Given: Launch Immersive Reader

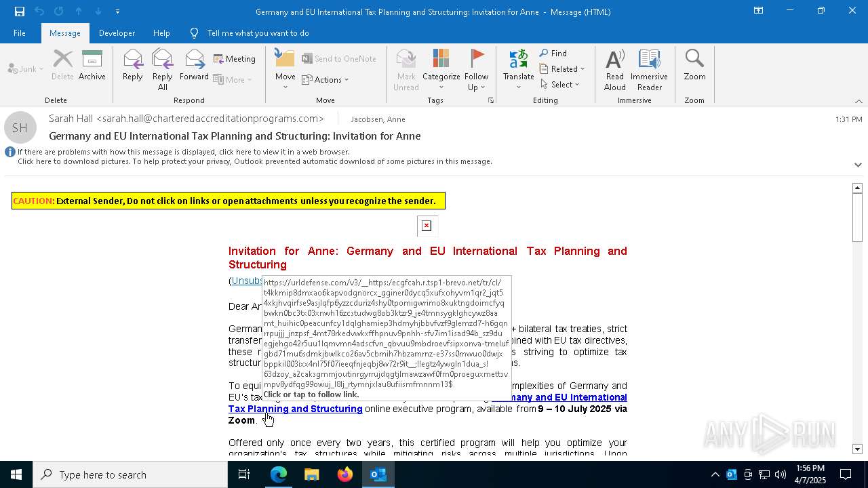Looking at the screenshot, I should (649, 69).
